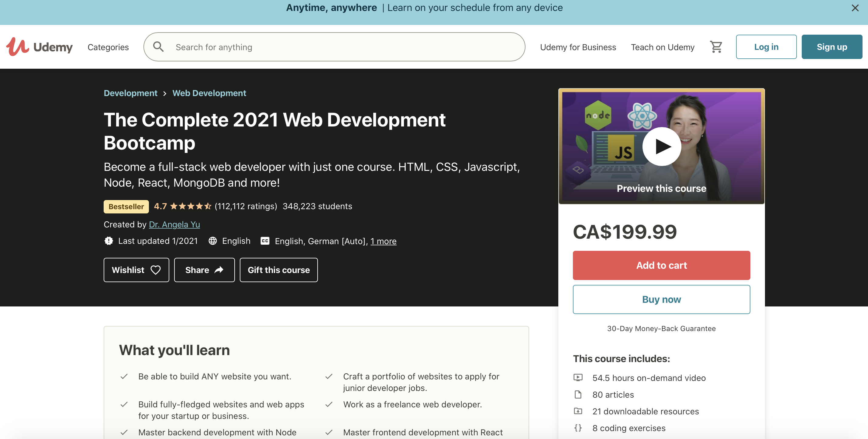Image resolution: width=868 pixels, height=439 pixels.
Task: Click '21 downloadable resources' text
Action: click(x=646, y=411)
